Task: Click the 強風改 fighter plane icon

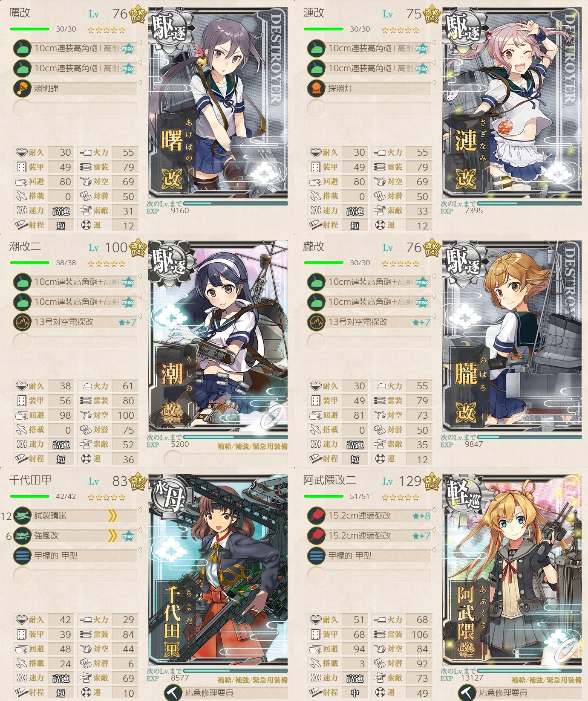Action: [x=22, y=536]
